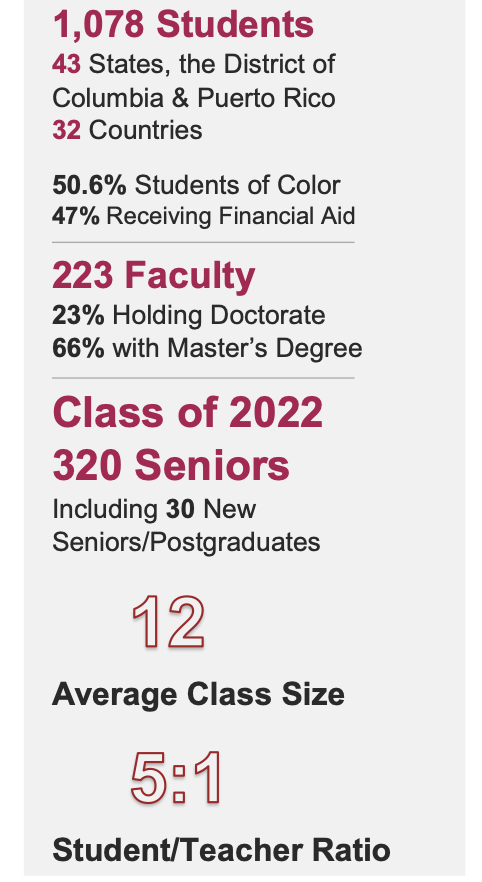This screenshot has width=482, height=882.
Task: Click 66% with Master's Degree text
Action: (x=207, y=348)
